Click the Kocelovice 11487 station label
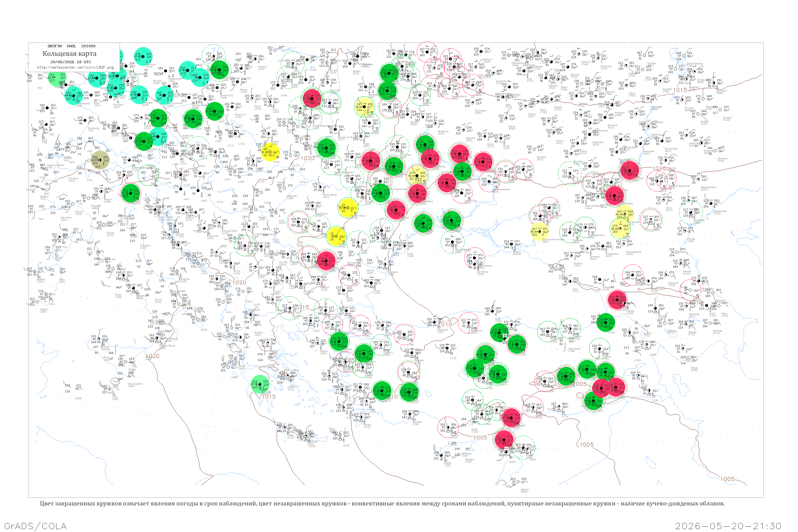 pyautogui.click(x=188, y=137)
